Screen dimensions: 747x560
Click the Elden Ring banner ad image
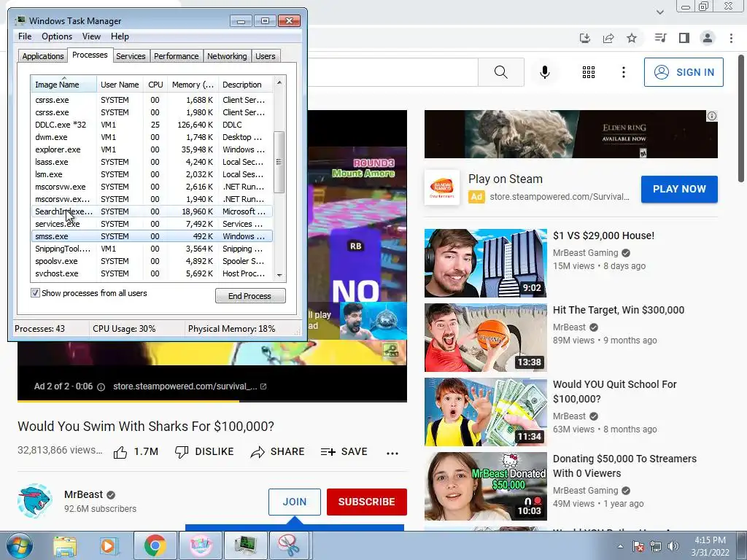coord(570,134)
